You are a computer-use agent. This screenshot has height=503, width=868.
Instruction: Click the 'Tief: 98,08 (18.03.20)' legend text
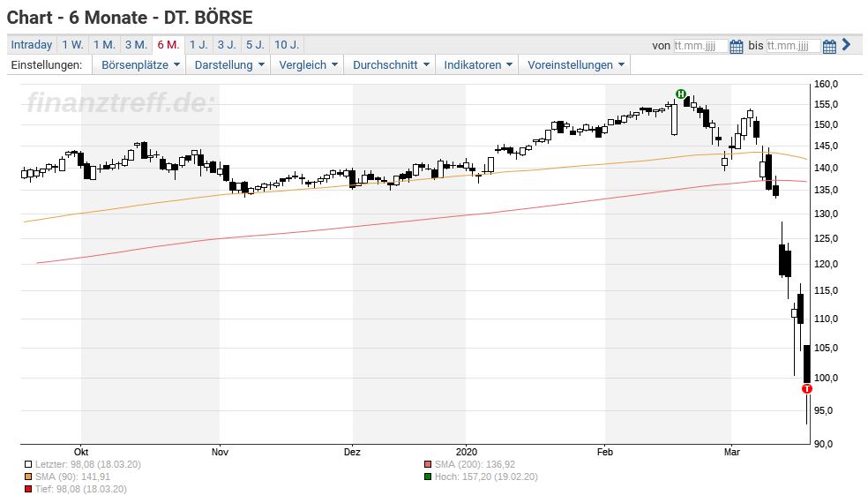[81, 489]
